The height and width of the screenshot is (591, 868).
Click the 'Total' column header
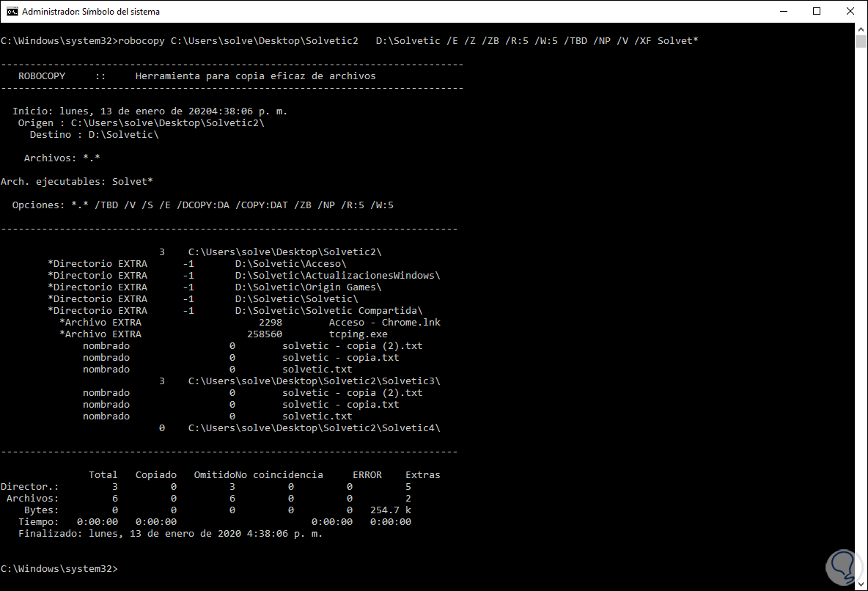103,474
